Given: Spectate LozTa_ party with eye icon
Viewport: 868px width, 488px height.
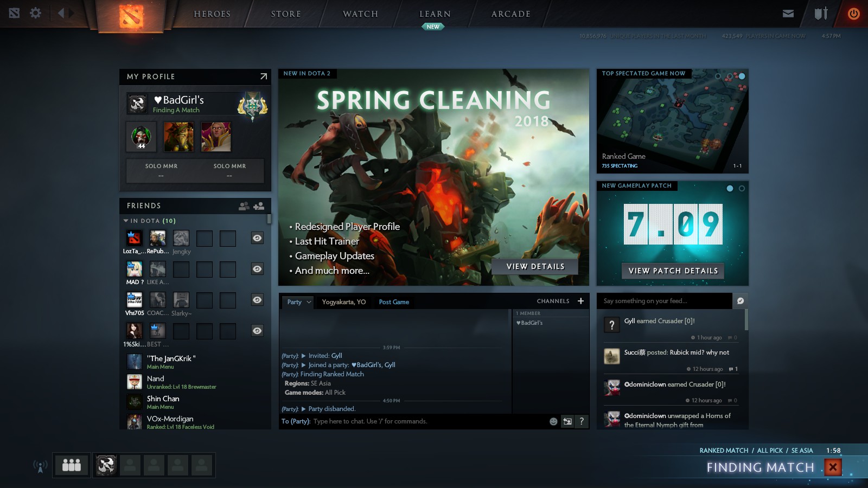Looking at the screenshot, I should click(257, 238).
